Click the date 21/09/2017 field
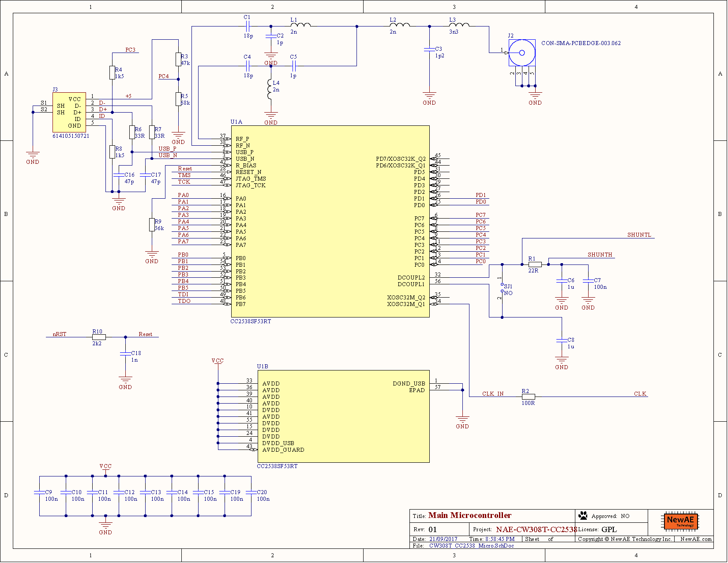Screen dimensions: 728x563 point(443,539)
